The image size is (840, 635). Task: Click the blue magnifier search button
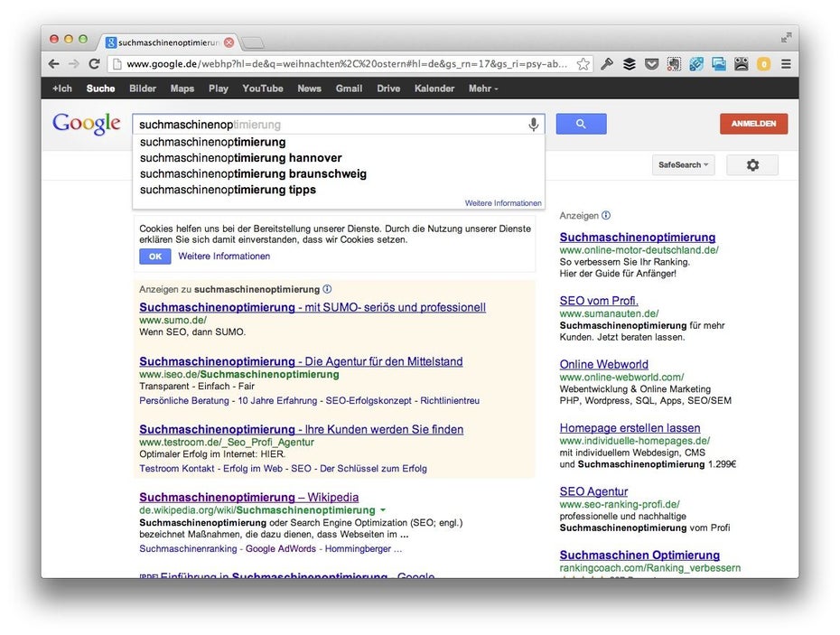581,124
